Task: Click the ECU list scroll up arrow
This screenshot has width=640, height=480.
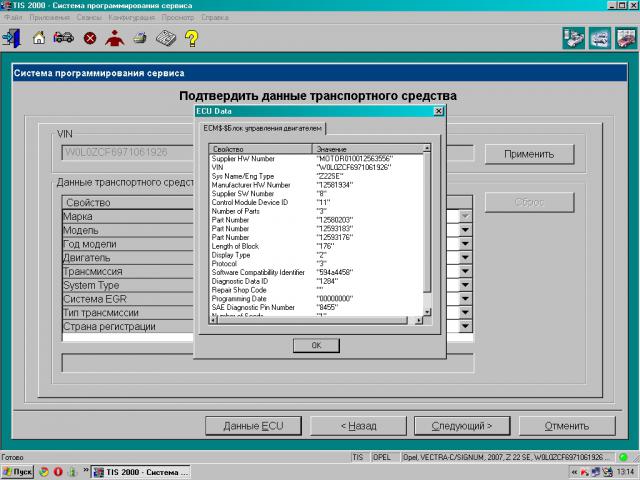Action: point(427,148)
